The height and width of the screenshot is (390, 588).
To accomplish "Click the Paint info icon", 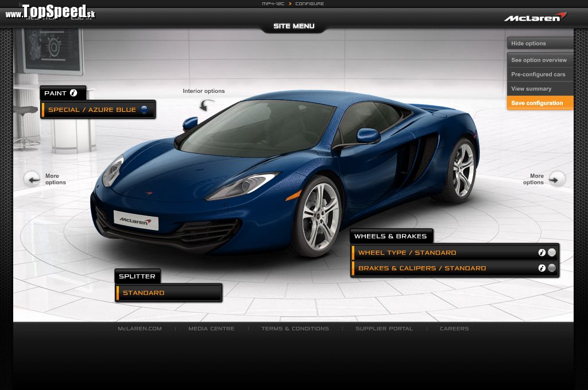I will pos(73,93).
